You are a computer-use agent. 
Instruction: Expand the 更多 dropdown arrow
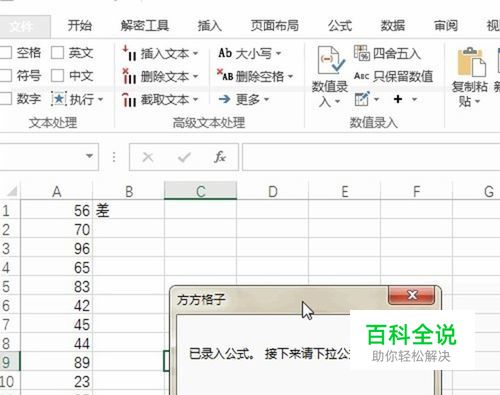tap(266, 99)
